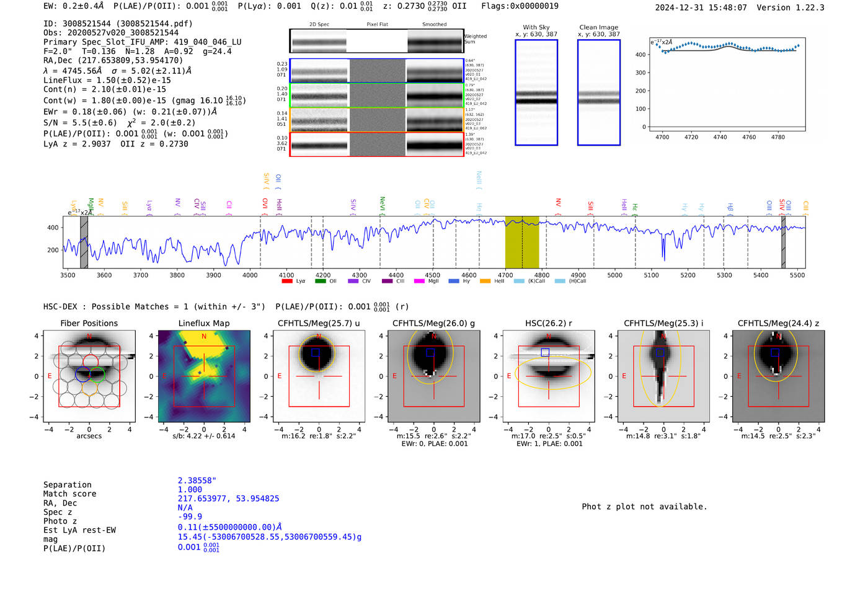Click 'Est LyA rest-EW' label
The height and width of the screenshot is (591, 868).
[79, 530]
